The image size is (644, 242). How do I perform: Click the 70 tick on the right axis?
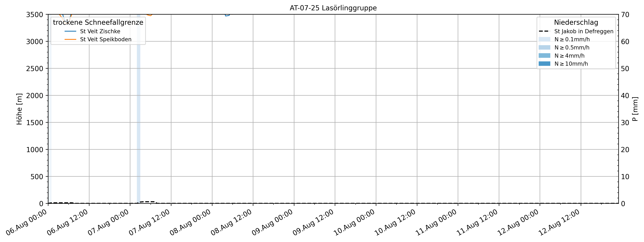625,15
